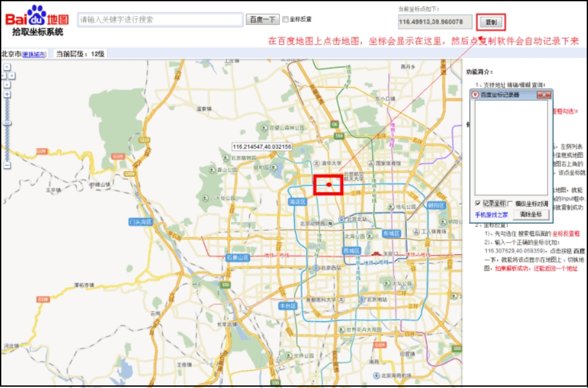Click the 清华大学 marker icon

(316, 163)
